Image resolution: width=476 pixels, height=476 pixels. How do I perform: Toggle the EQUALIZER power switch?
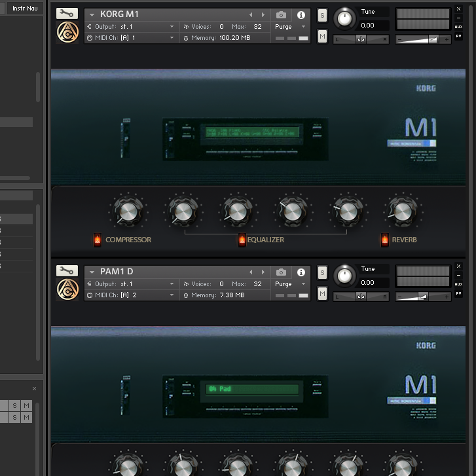(242, 240)
